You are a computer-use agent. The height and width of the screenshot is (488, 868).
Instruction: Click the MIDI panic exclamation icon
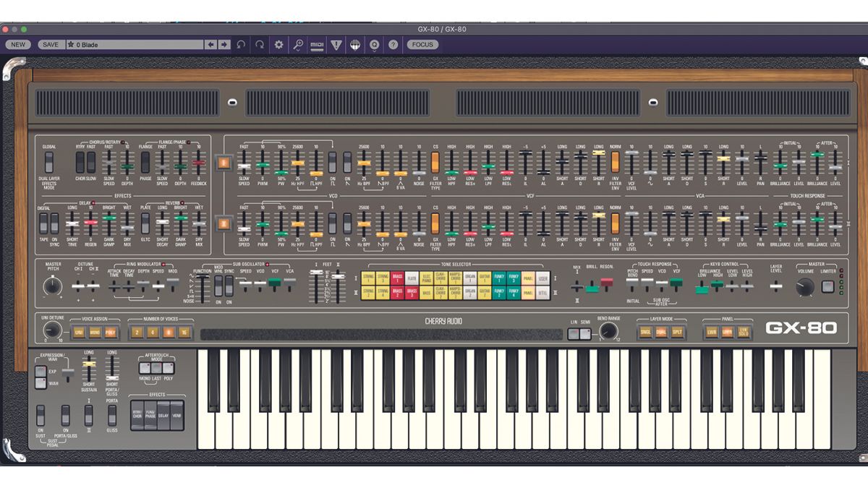point(336,45)
